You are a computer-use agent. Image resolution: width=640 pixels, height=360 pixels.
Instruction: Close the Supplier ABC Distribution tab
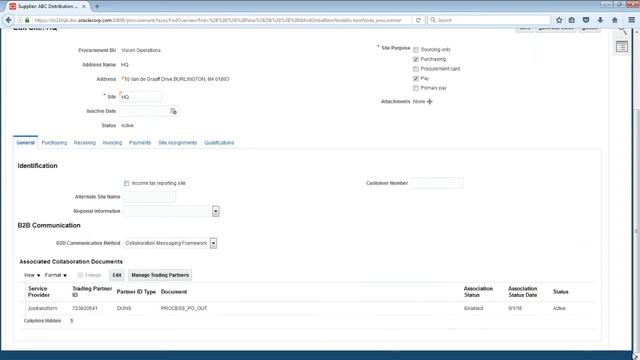click(x=84, y=7)
